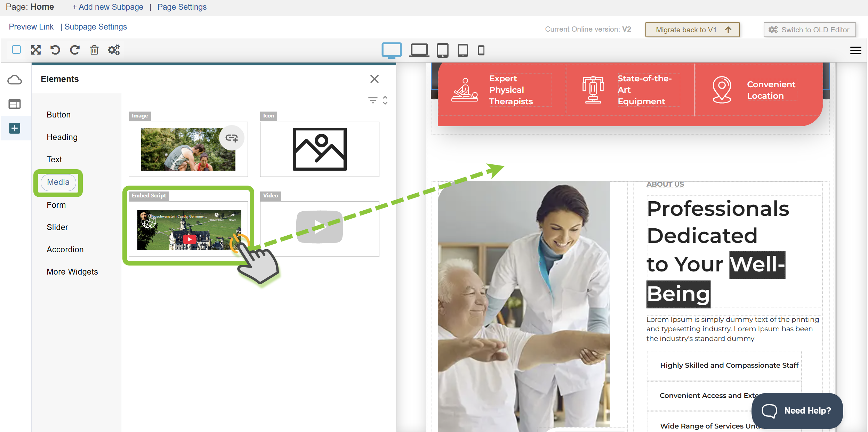This screenshot has height=432, width=868.
Task: Open the hamburger menu at right
Action: [x=855, y=51]
